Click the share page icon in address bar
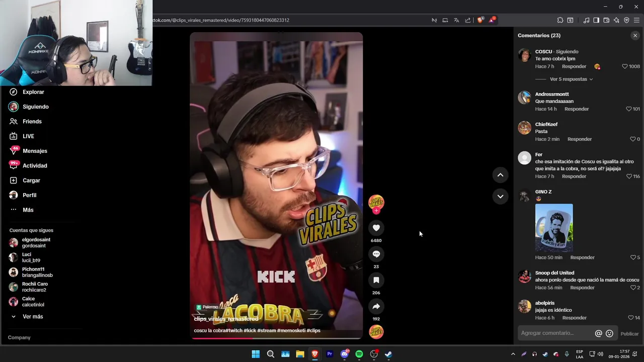The width and height of the screenshot is (644, 362). click(x=468, y=20)
